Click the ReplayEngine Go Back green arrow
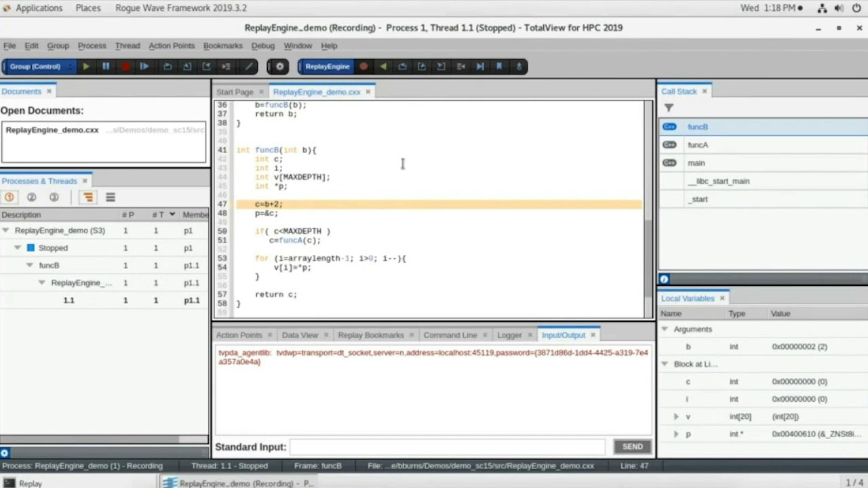The width and height of the screenshot is (868, 488). click(x=383, y=66)
